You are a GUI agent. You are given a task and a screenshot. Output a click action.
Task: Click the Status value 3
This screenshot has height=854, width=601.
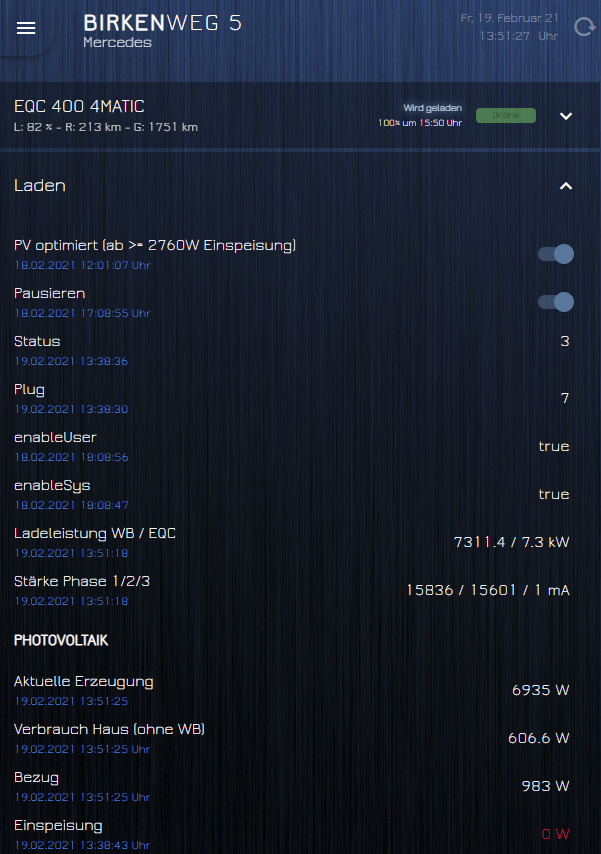click(x=564, y=341)
